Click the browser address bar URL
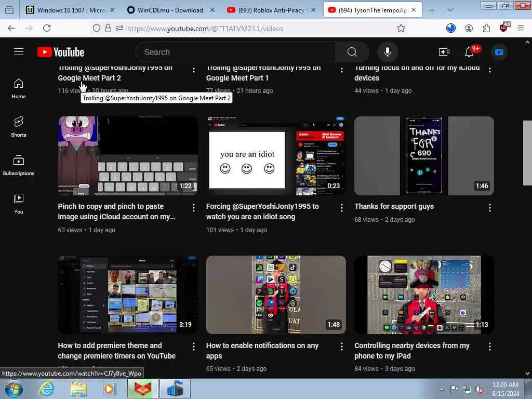The width and height of the screenshot is (532, 399). [x=205, y=29]
